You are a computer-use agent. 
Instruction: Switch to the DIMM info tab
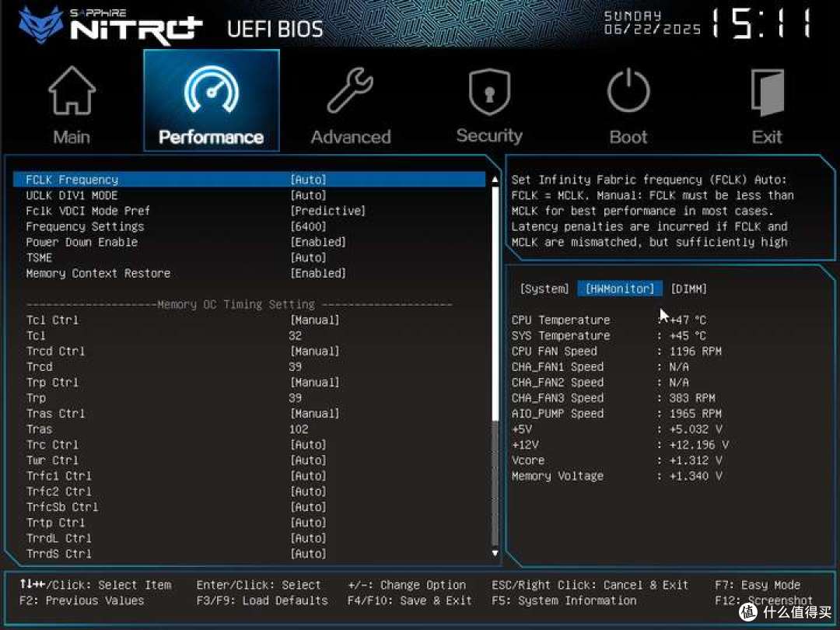point(689,289)
